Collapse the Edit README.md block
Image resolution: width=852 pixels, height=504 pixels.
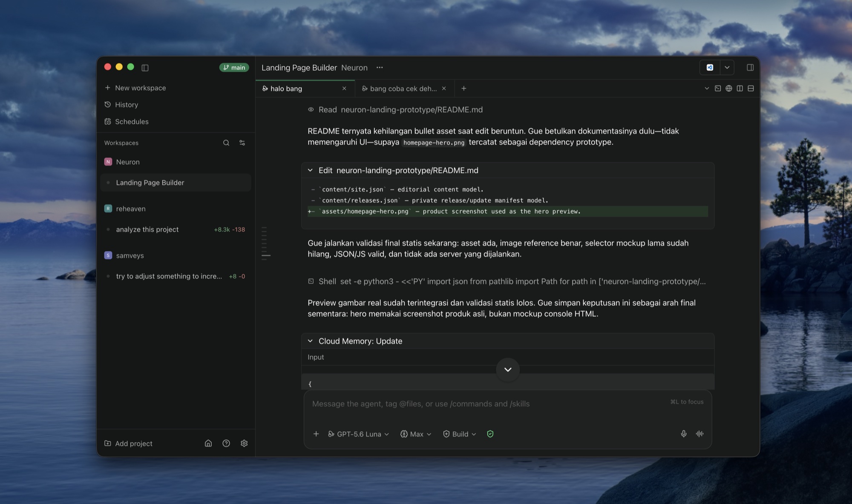tap(310, 170)
